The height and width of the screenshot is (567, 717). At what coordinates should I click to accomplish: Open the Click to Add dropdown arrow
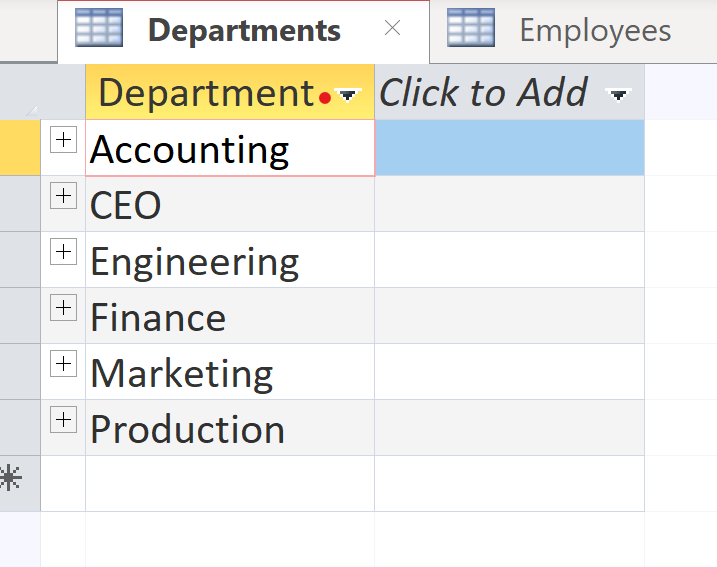click(x=618, y=94)
